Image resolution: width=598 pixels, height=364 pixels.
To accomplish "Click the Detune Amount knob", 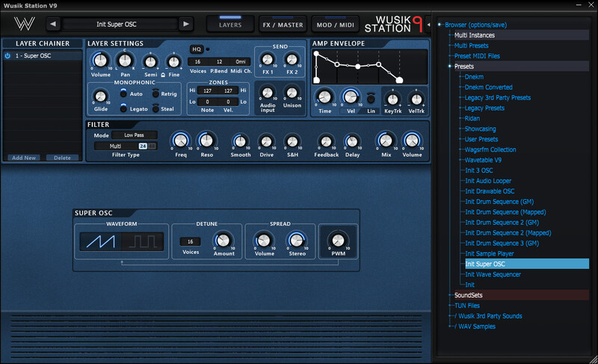I will [223, 241].
